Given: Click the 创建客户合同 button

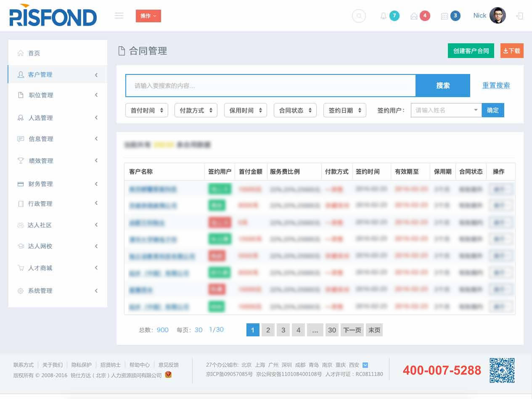Looking at the screenshot, I should coord(471,51).
